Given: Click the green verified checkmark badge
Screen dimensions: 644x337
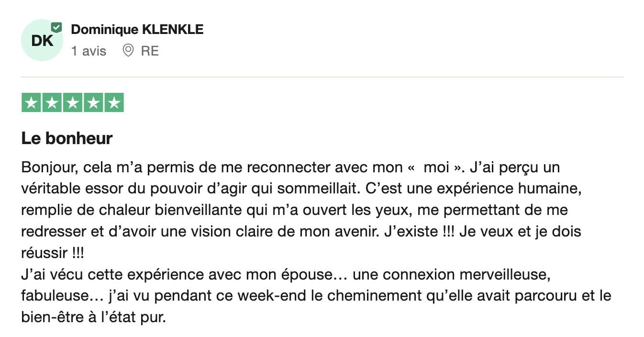Looking at the screenshot, I should [56, 27].
